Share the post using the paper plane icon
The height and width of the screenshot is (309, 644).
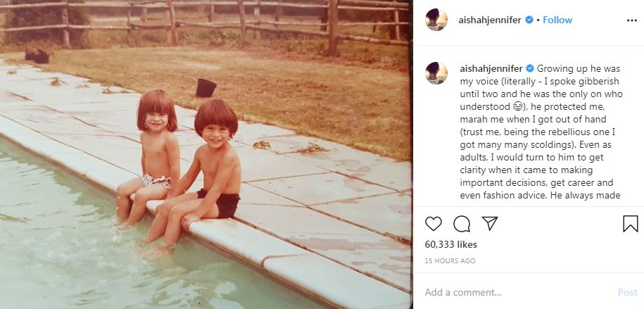490,223
